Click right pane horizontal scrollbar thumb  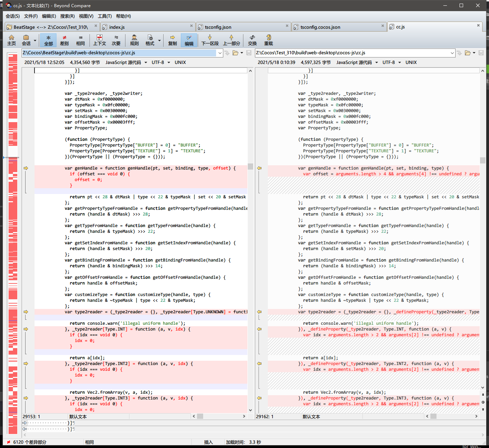pyautogui.click(x=433, y=416)
